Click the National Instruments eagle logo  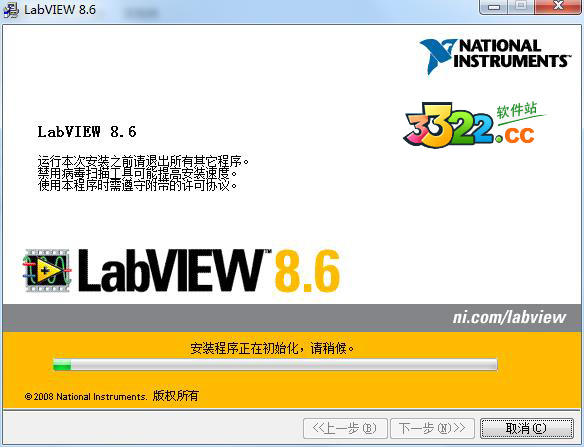[437, 56]
